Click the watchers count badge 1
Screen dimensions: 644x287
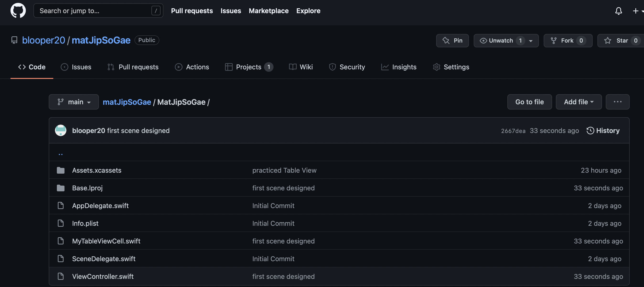520,40
